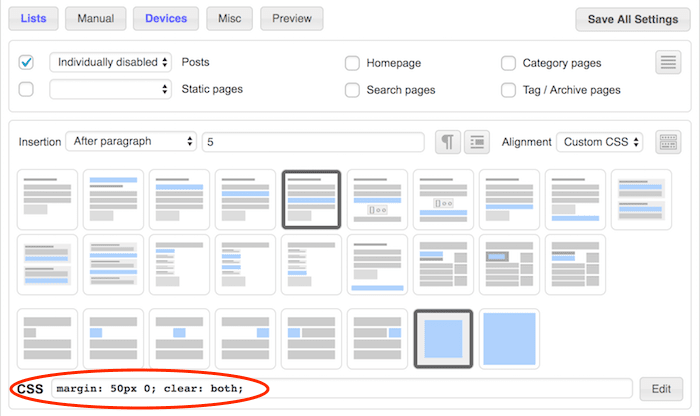Uncheck the Posts checkbox
Image resolution: width=700 pixels, height=416 pixels.
27,63
